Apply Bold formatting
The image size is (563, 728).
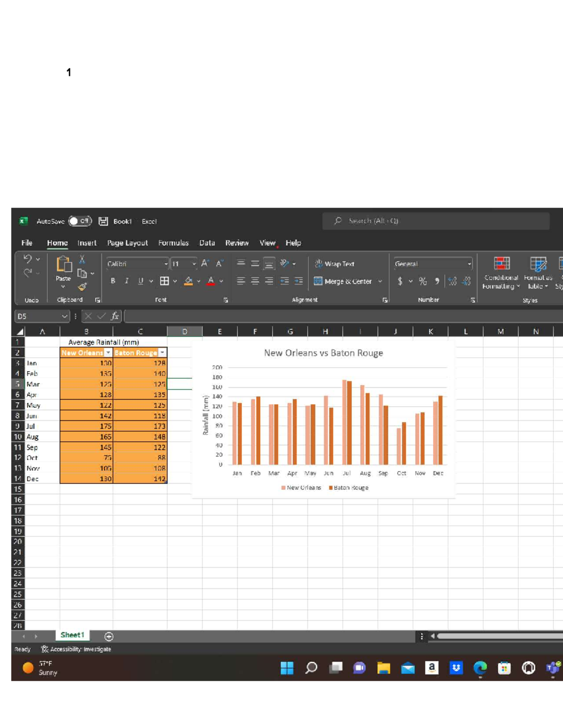point(113,281)
